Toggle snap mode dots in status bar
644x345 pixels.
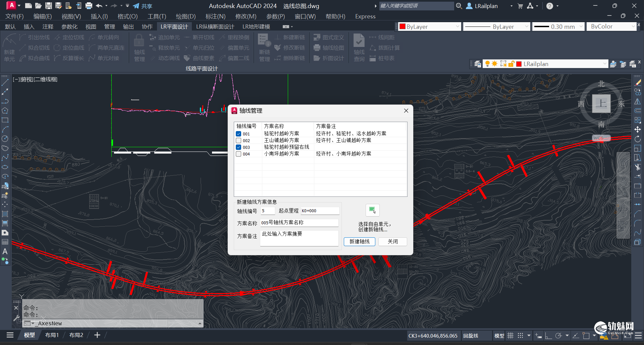[x=520, y=335]
